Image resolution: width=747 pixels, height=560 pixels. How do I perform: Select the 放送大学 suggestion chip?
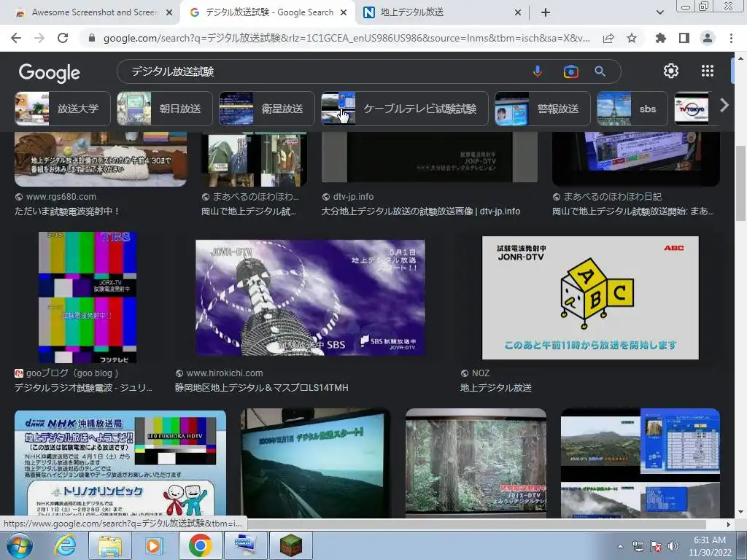pyautogui.click(x=63, y=109)
